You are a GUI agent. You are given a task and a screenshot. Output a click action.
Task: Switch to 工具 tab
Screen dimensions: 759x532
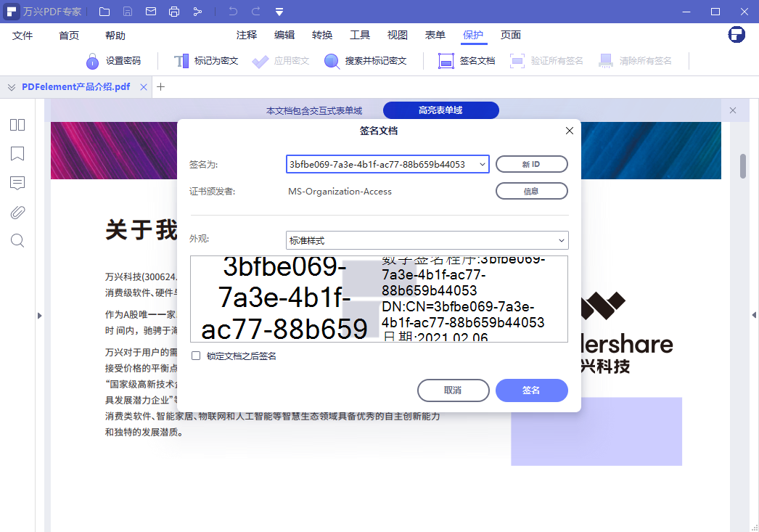tap(360, 35)
